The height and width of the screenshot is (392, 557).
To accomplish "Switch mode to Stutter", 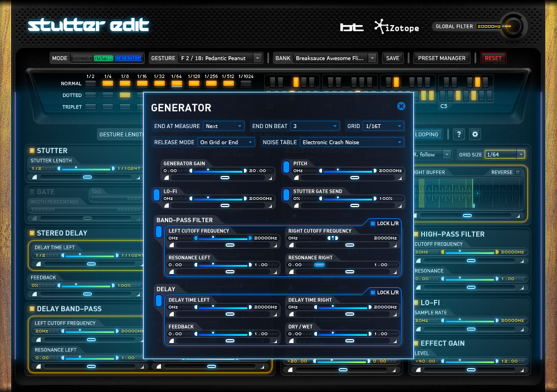I will [x=104, y=58].
